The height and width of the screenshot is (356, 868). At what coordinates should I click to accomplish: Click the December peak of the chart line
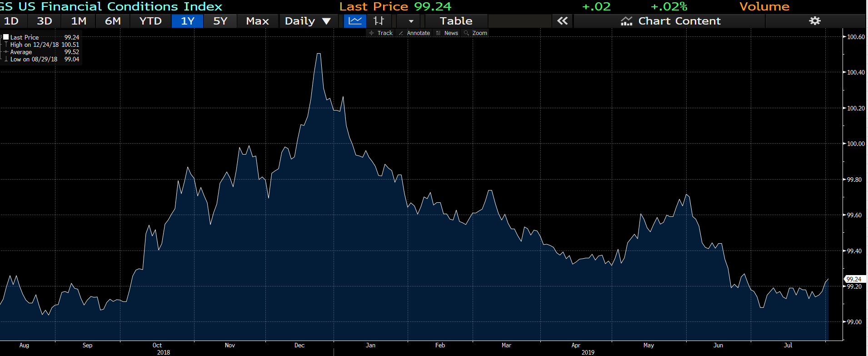[319, 54]
